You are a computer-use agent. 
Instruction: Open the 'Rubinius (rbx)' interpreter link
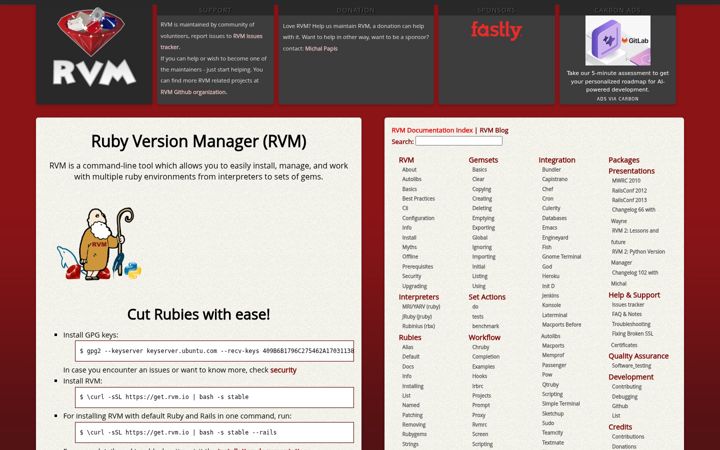click(418, 326)
